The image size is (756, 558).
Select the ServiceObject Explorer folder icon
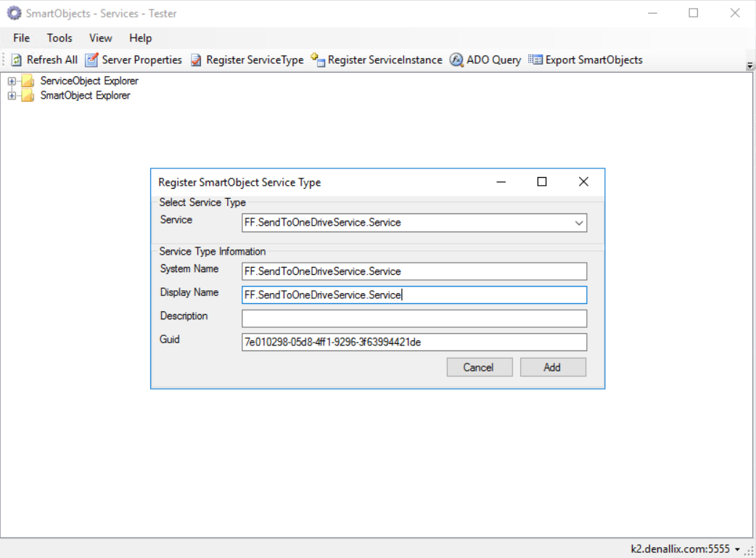tap(28, 81)
